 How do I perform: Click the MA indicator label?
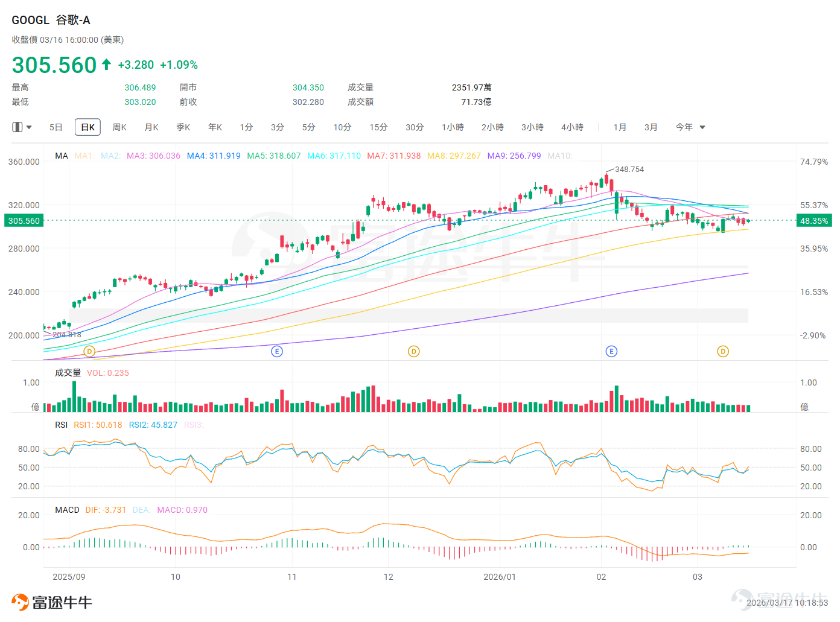click(x=62, y=156)
